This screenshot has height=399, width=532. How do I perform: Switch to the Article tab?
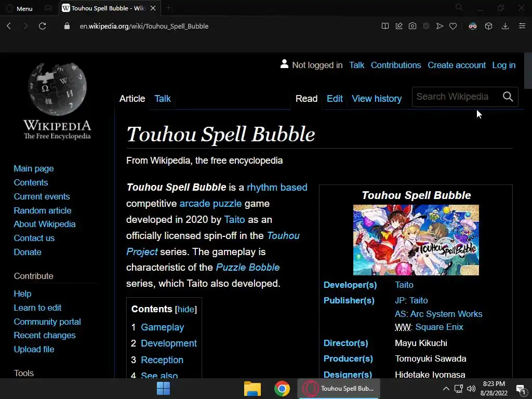tap(132, 99)
